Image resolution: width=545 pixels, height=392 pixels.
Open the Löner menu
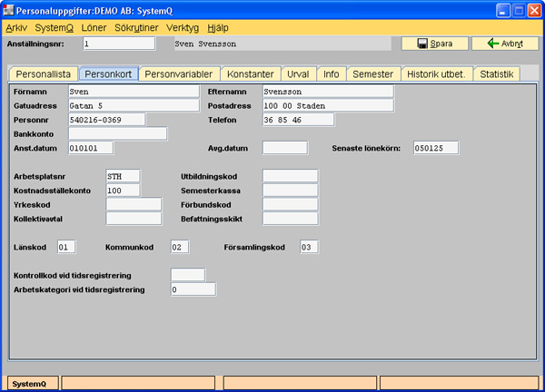click(x=94, y=27)
